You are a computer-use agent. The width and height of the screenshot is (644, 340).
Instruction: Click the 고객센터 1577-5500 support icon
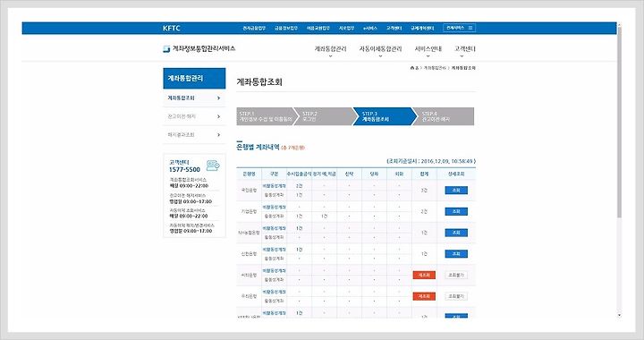(213, 166)
